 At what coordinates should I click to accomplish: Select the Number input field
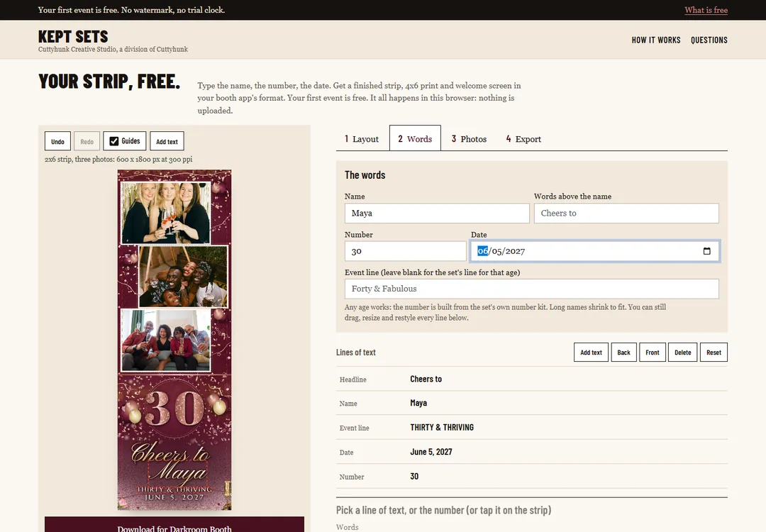tap(406, 251)
